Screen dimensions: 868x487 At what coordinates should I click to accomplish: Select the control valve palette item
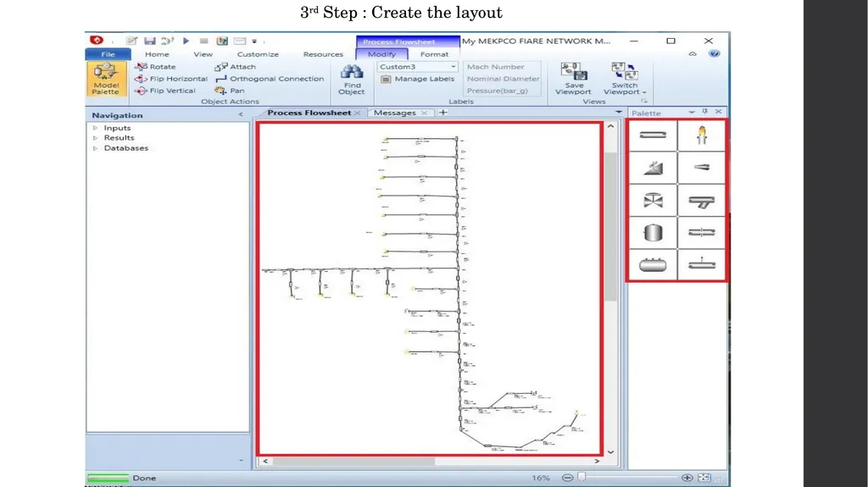654,201
